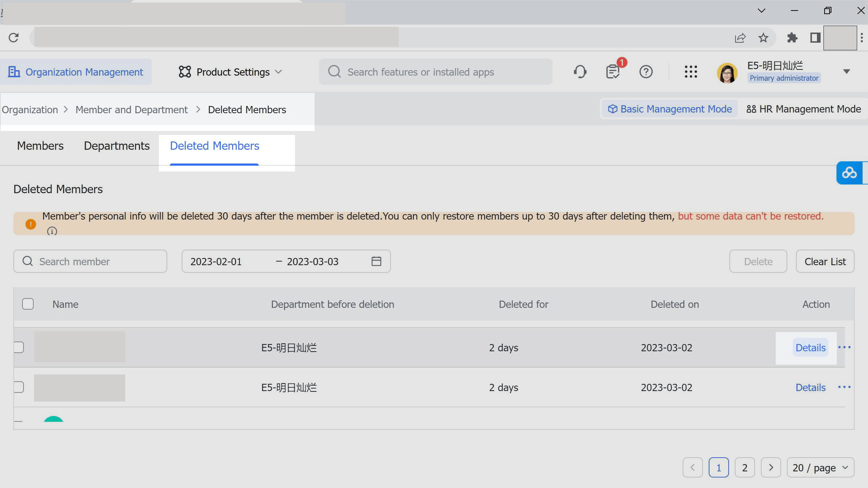
Task: Click the Organization Management icon
Action: 14,72
